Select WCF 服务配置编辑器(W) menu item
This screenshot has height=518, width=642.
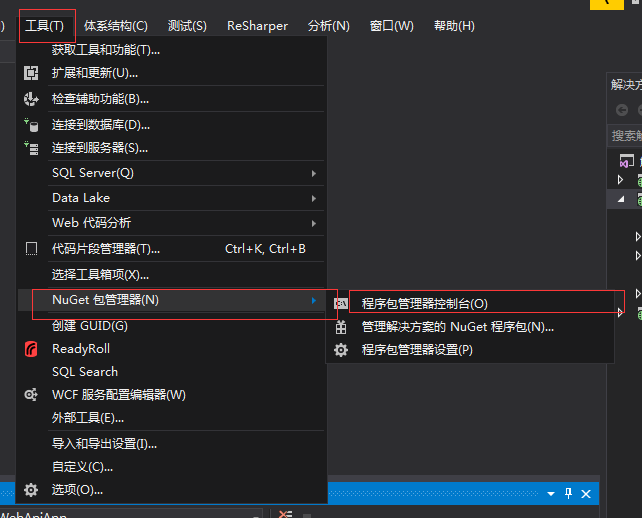119,395
